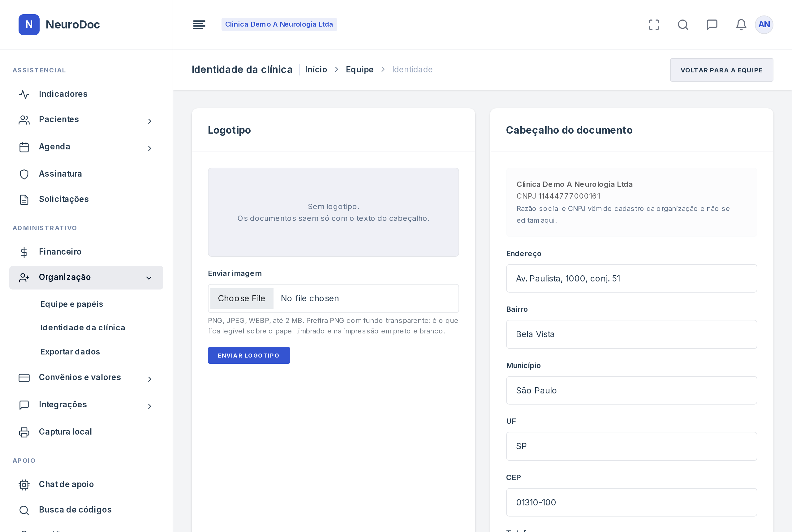The image size is (792, 532).
Task: Focus the Bairro input field
Action: tap(631, 334)
